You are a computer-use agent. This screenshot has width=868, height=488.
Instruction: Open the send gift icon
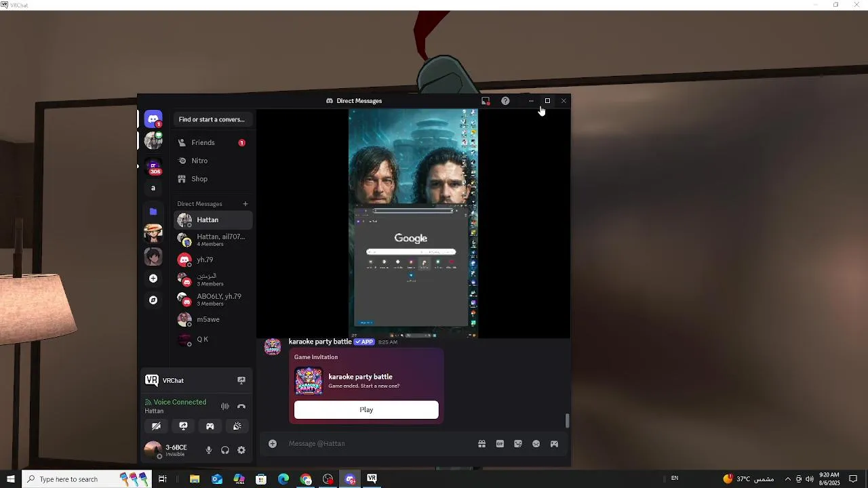(481, 444)
